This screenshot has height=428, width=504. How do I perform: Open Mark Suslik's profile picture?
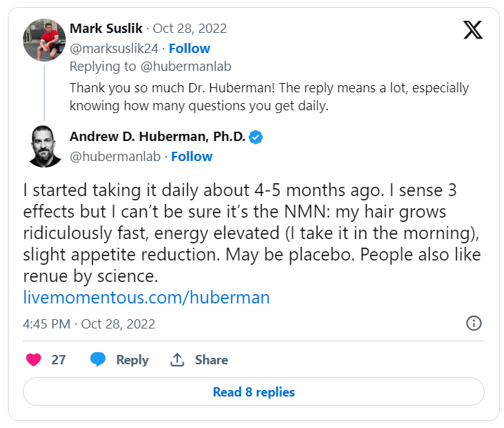click(x=44, y=39)
